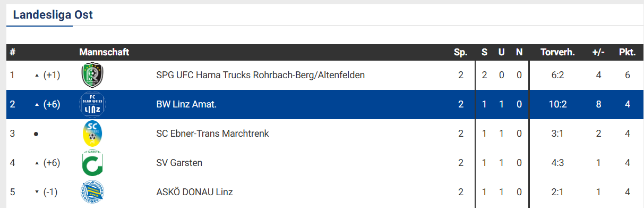Click the green SV Garsten logo
This screenshot has height=208, width=644.
tap(92, 163)
